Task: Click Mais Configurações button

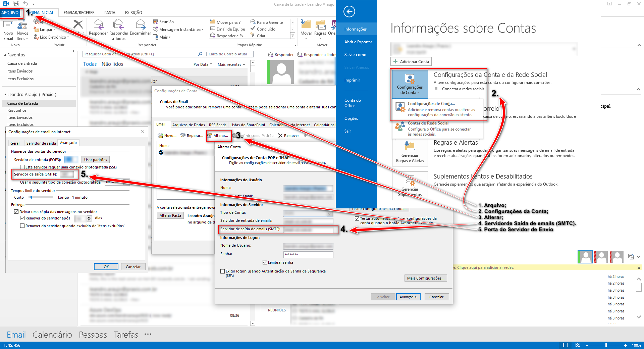Action: click(426, 278)
